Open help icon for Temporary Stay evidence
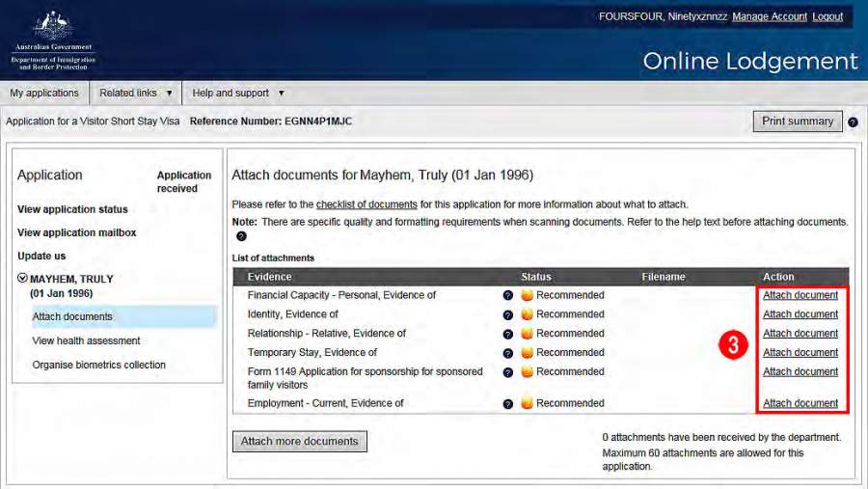Screen dimensions: 868x489 point(507,353)
